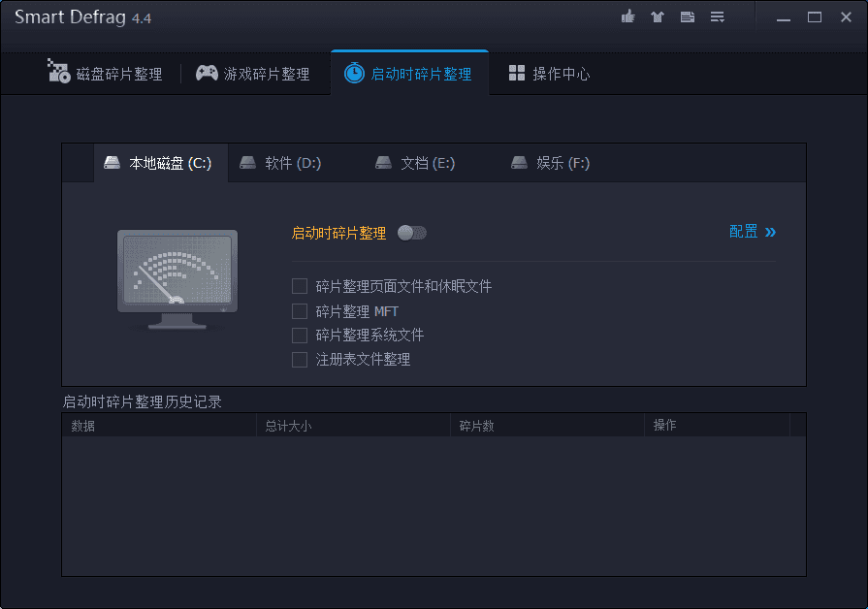
Task: Open the thumbs-up feedback icon
Action: pos(627,16)
